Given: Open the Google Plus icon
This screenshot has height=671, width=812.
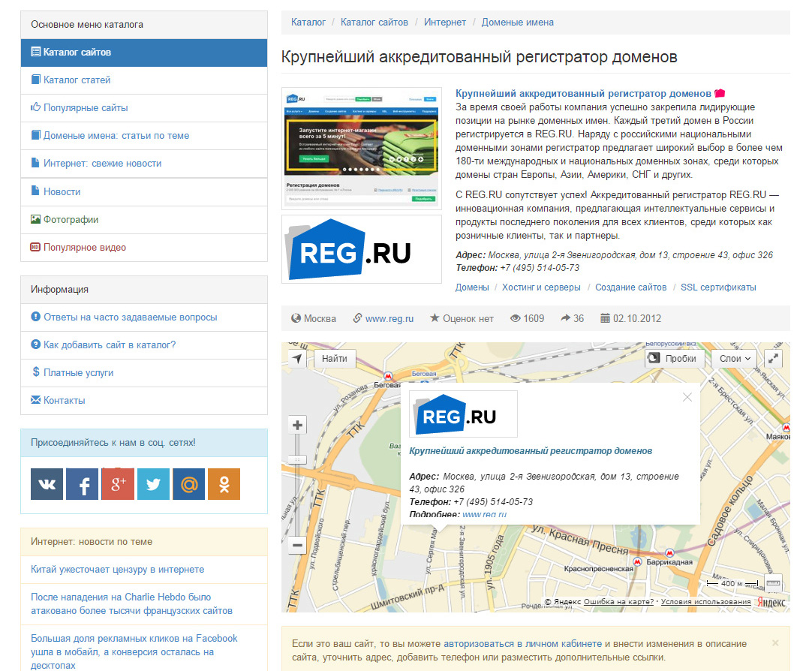Looking at the screenshot, I should pos(118,484).
